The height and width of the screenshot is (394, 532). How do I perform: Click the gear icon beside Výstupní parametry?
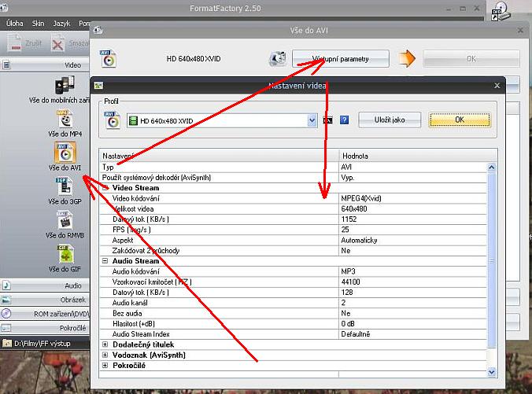tap(279, 59)
